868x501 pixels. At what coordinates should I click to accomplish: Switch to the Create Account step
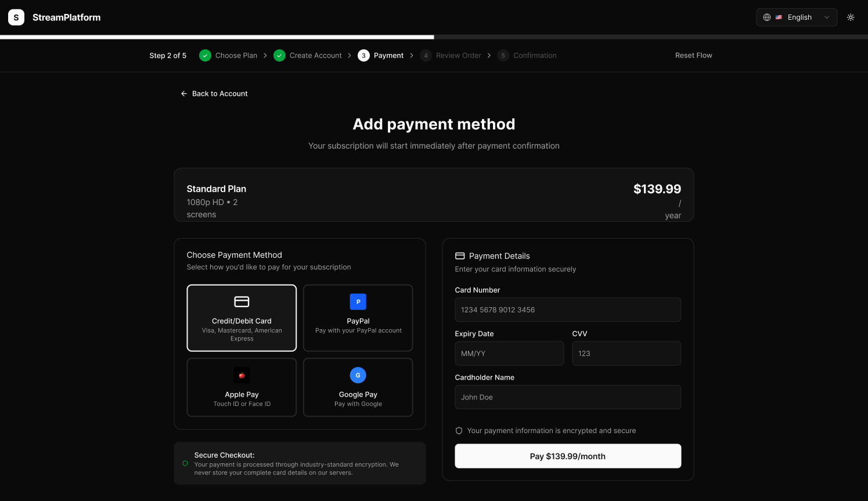pos(316,55)
